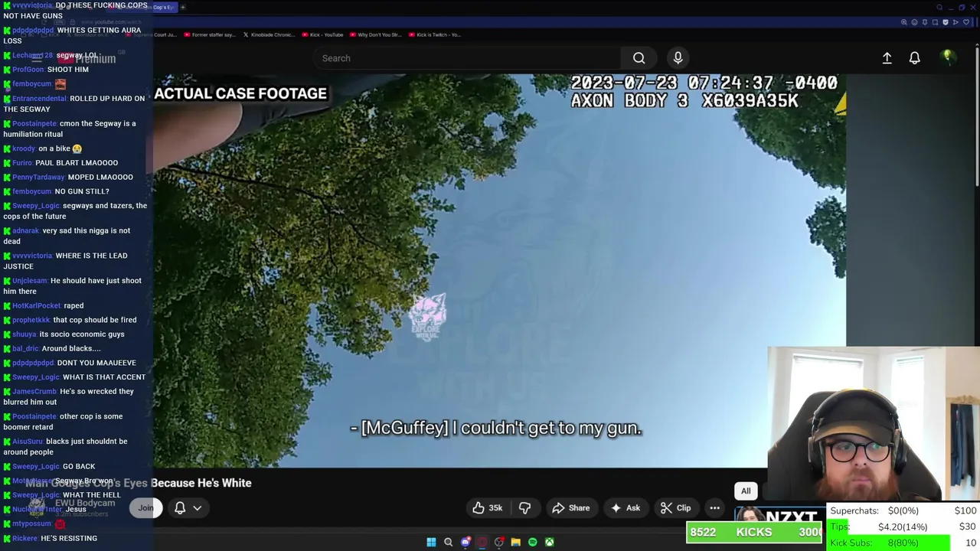980x551 pixels.
Task: Open 'Why Don't You Str...' bookmark
Action: point(375,34)
